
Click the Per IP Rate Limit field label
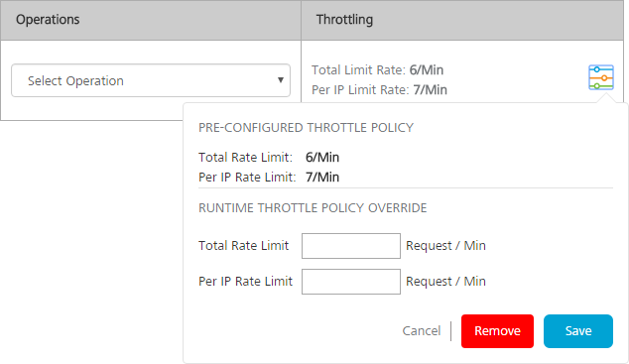(245, 281)
